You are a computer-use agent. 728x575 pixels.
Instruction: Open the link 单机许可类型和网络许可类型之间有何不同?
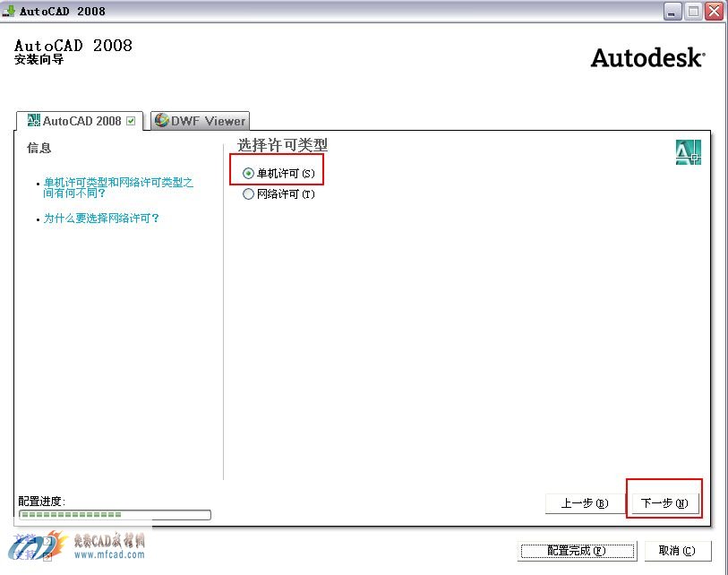(x=118, y=187)
